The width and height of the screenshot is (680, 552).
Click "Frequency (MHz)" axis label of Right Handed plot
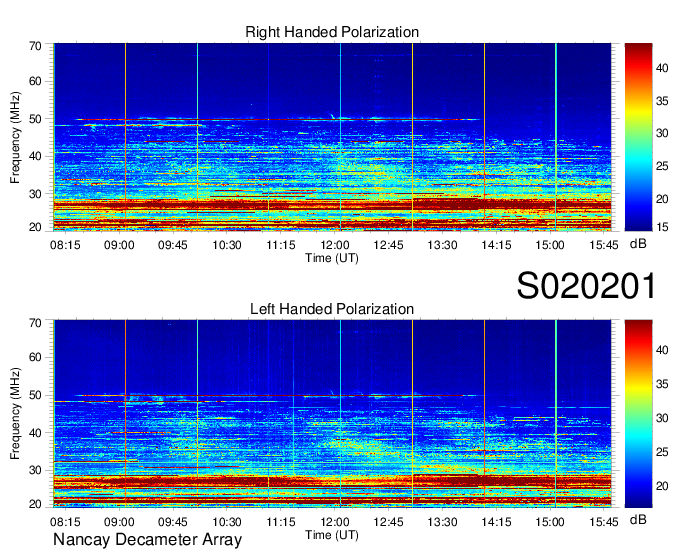tap(15, 137)
